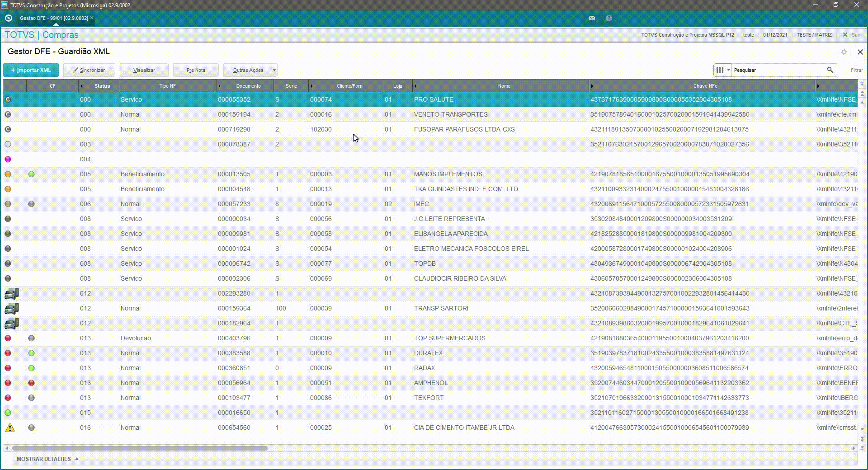Click the gray CF indicator in IMEC row
The width and height of the screenshot is (868, 470).
coord(31,204)
